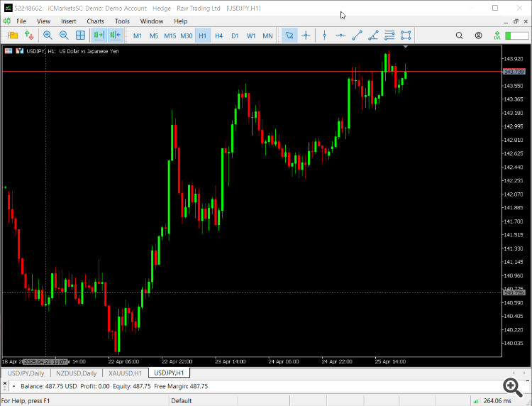Select the Fibonacci retracement tool
This screenshot has height=406, width=532.
389,35
